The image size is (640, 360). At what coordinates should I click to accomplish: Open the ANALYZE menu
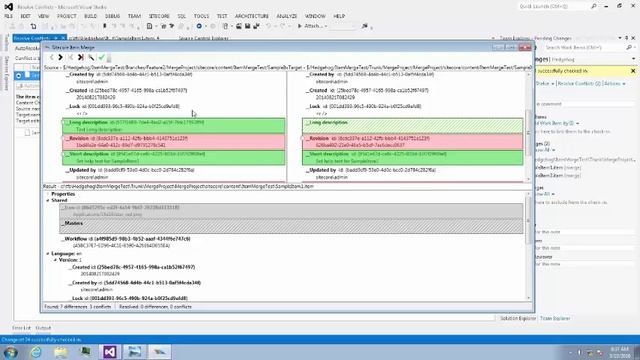pyautogui.click(x=287, y=16)
